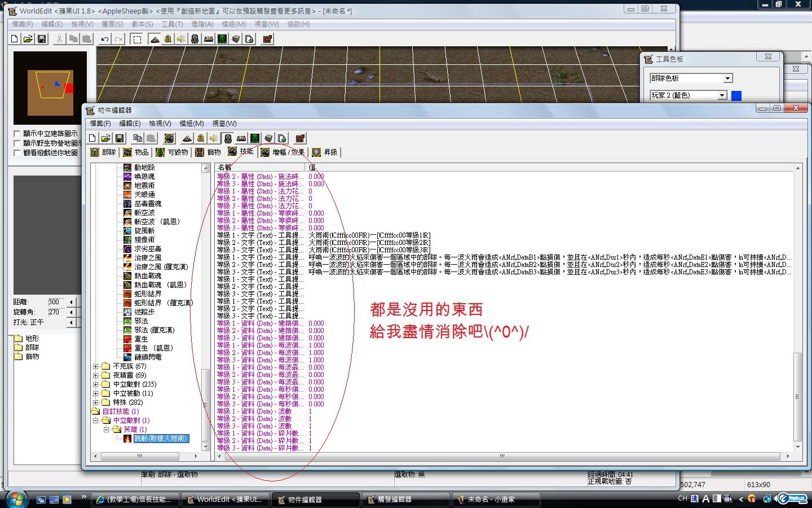The width and height of the screenshot is (812, 508).
Task: Open 模組(M) menu in Object Editor
Action: [x=192, y=124]
